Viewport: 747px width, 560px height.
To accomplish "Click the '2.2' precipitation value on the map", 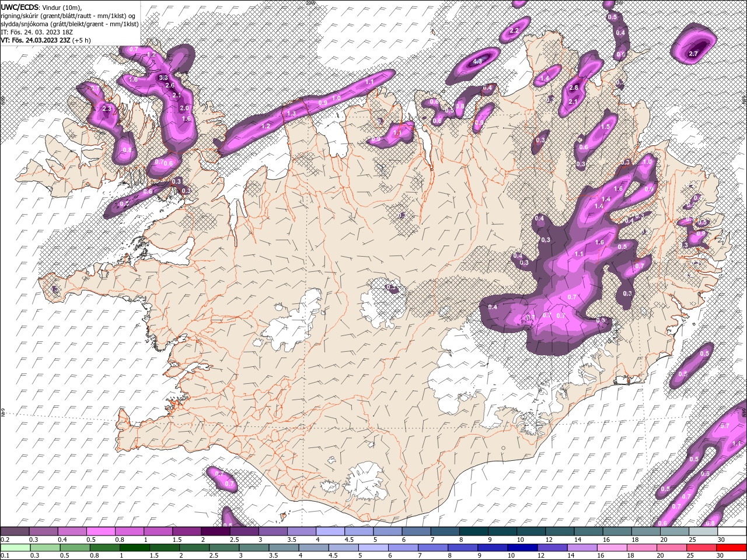I will tap(514, 30).
